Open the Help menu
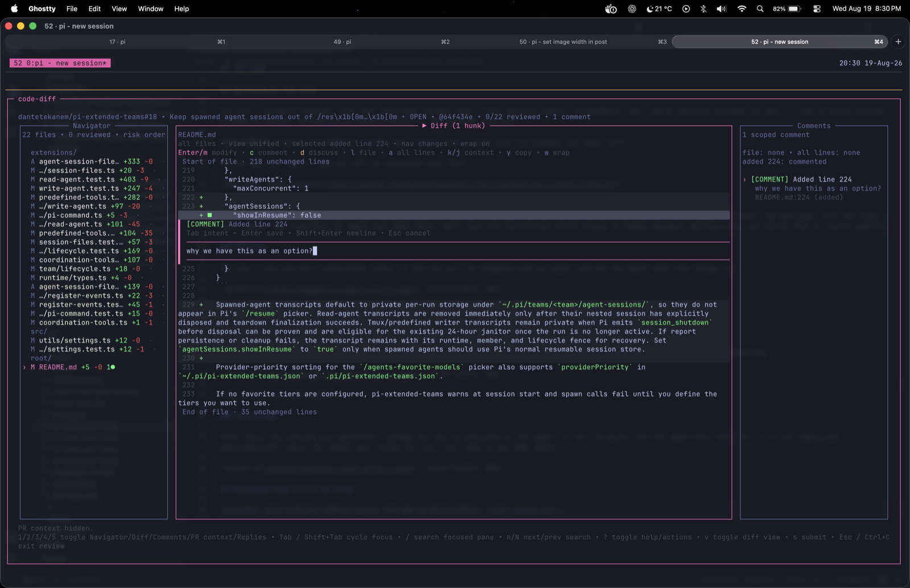This screenshot has width=910, height=588. point(181,9)
